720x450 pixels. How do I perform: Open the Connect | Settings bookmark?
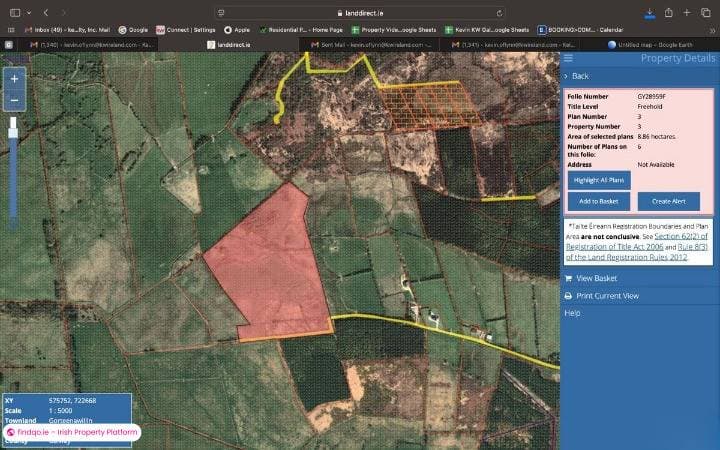point(186,30)
